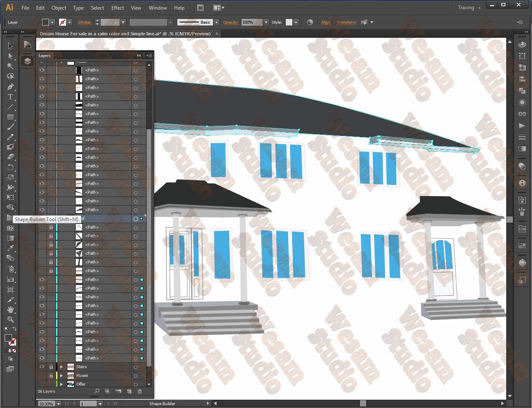Viewport: 532px width, 408px height.
Task: Open the View menu
Action: pos(136,8)
